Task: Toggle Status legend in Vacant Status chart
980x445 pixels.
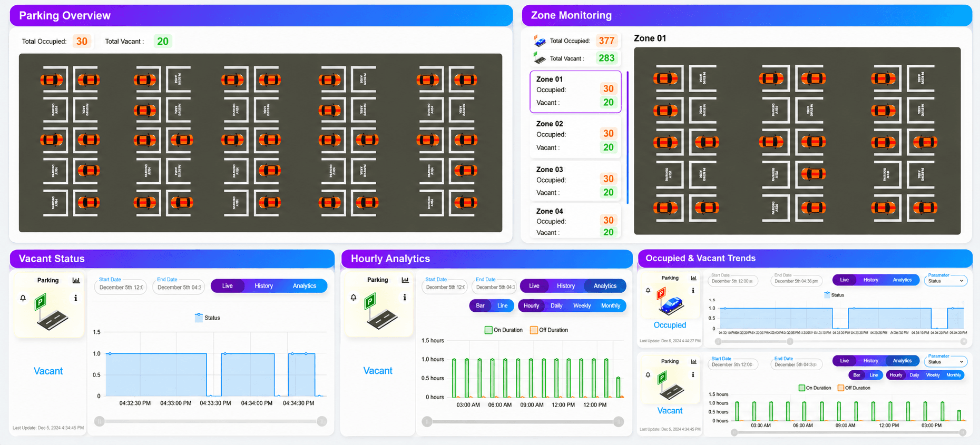Action: pos(208,318)
